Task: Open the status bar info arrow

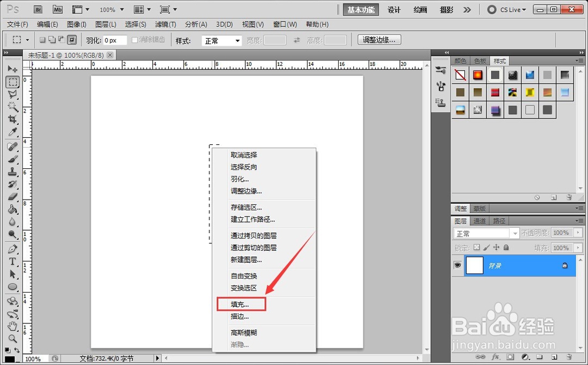Action: tap(158, 359)
